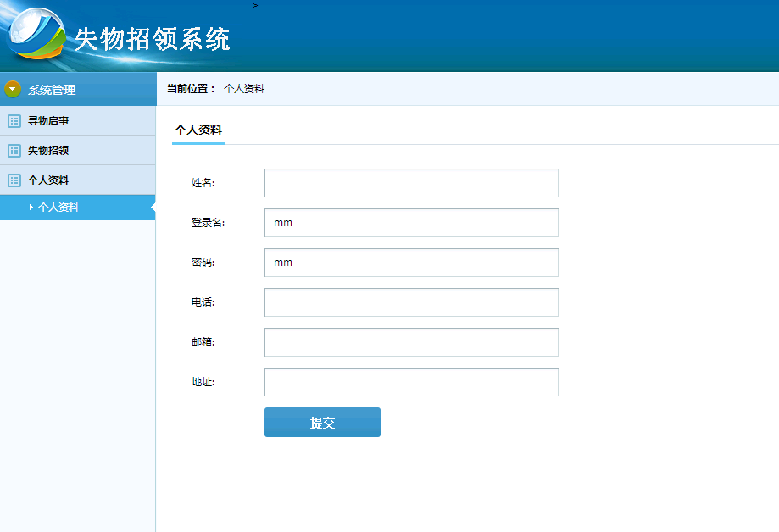Select the highlighted 个人资料 sub-menu item
Image resolution: width=779 pixels, height=532 pixels.
pos(58,207)
